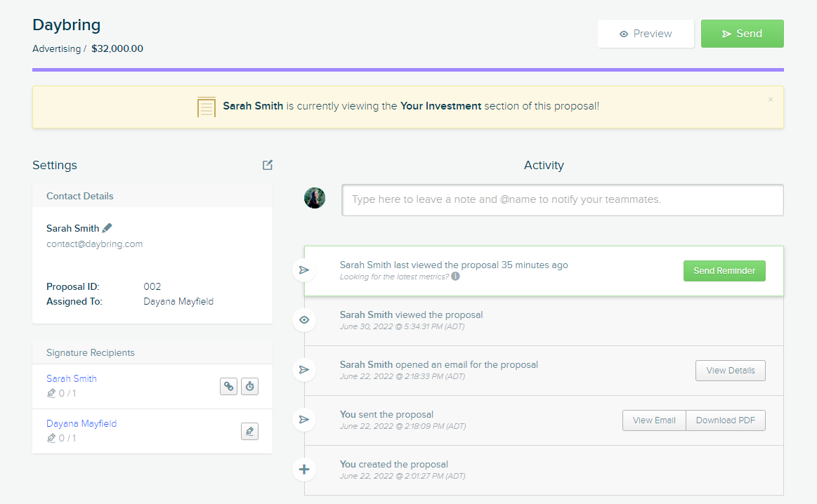Image resolution: width=817 pixels, height=504 pixels.
Task: Click the Preview button
Action: point(646,34)
